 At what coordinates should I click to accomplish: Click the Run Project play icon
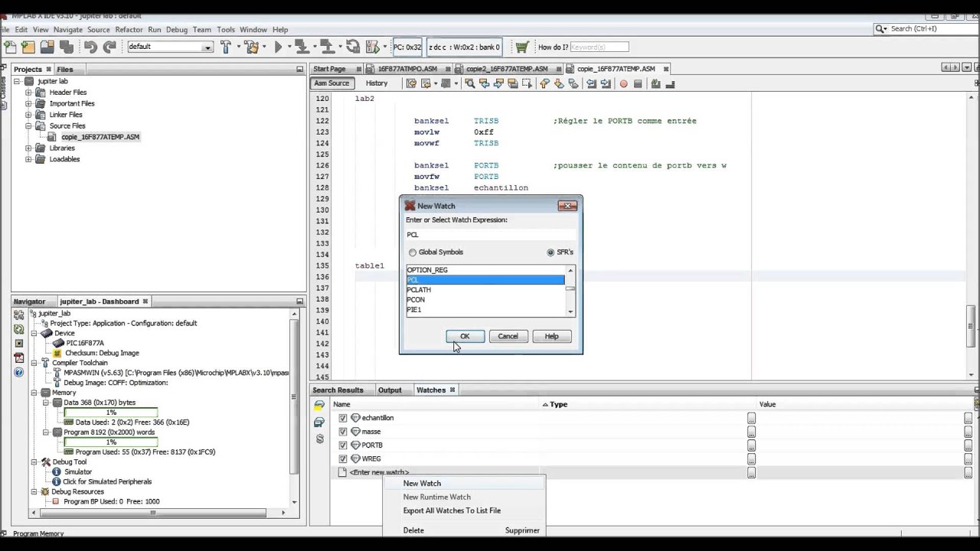click(x=278, y=47)
